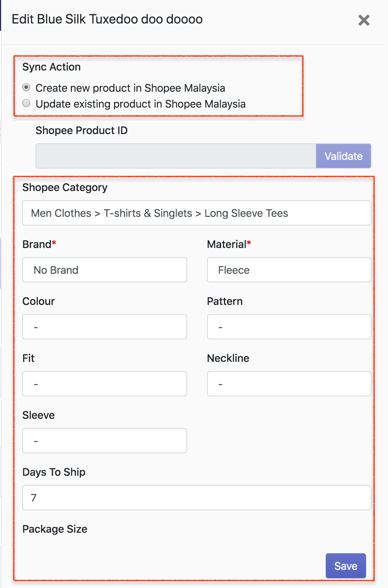Click the Days To Ship field
Screen dimensions: 388x588
click(196, 498)
